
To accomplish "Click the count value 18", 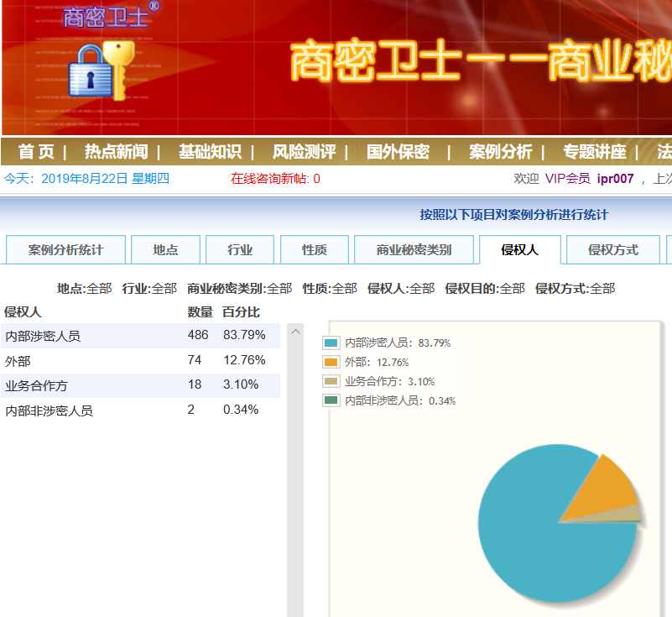I will pos(195,384).
